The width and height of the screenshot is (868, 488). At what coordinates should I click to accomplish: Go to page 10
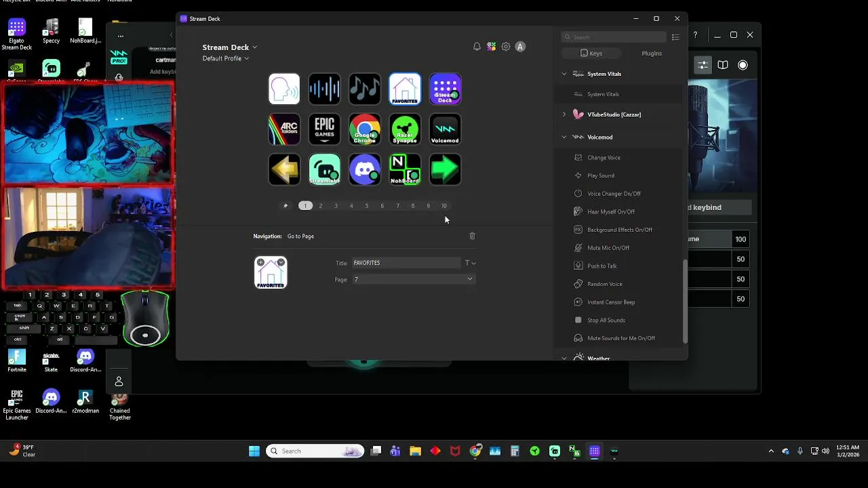[x=444, y=206]
